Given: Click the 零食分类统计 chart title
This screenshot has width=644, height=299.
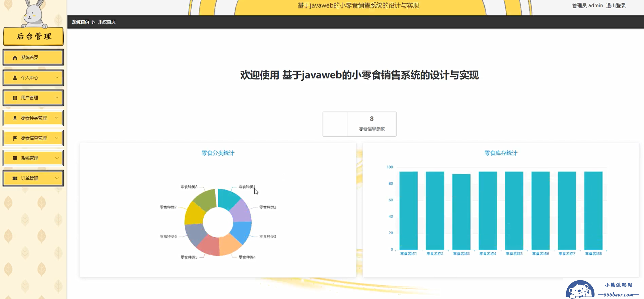Looking at the screenshot, I should pyautogui.click(x=218, y=153).
